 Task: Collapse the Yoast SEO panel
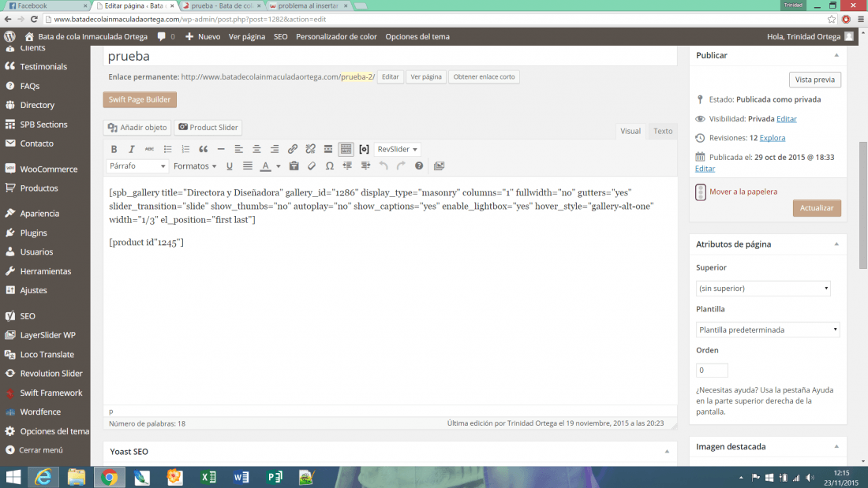(x=667, y=452)
